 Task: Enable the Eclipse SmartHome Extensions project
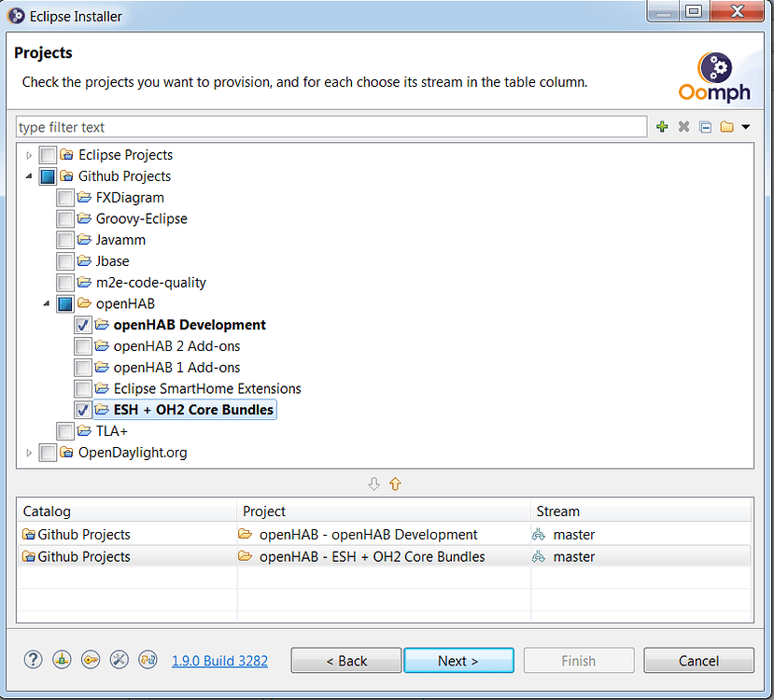(82, 388)
